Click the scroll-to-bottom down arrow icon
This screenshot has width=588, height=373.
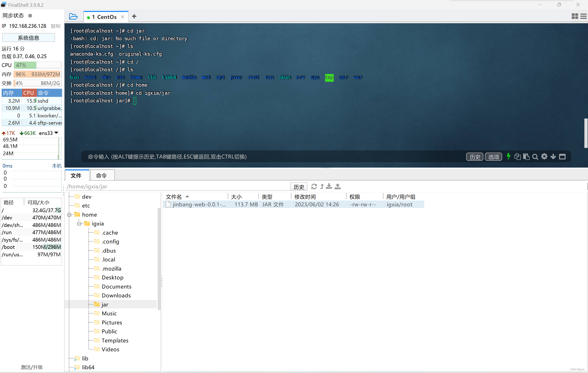(553, 157)
